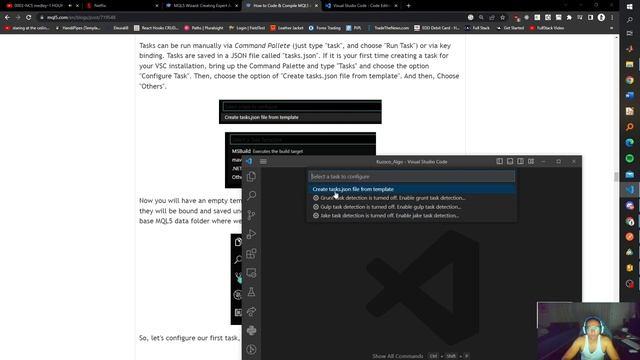
Task: Open the Search view in VS Code
Action: 251,196
